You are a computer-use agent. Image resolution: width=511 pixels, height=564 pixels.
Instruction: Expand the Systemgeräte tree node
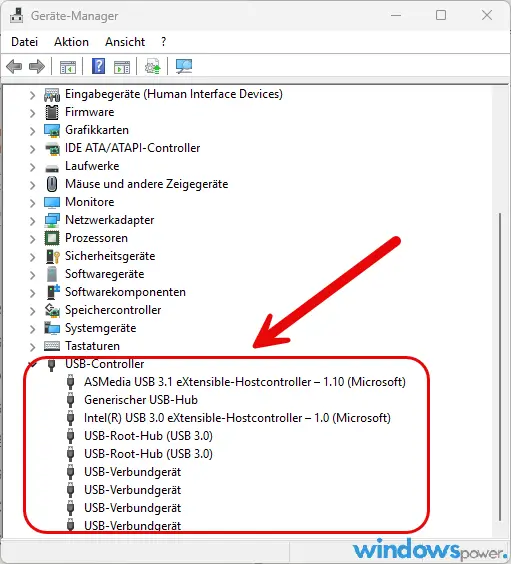pos(32,329)
